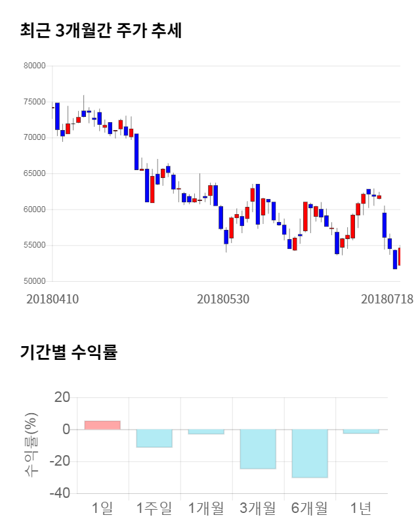This screenshot has width=420, height=532.
Task: Click the blue 1주일 return bar
Action: click(x=154, y=438)
